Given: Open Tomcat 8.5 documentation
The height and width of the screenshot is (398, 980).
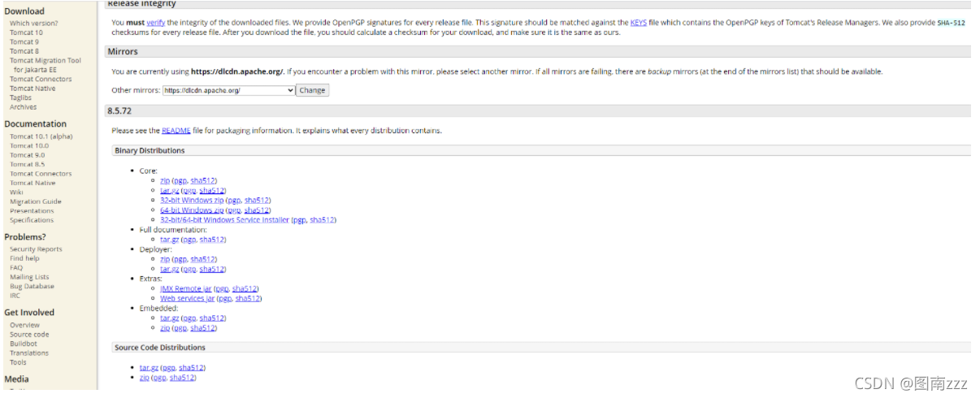Looking at the screenshot, I should click(x=28, y=164).
